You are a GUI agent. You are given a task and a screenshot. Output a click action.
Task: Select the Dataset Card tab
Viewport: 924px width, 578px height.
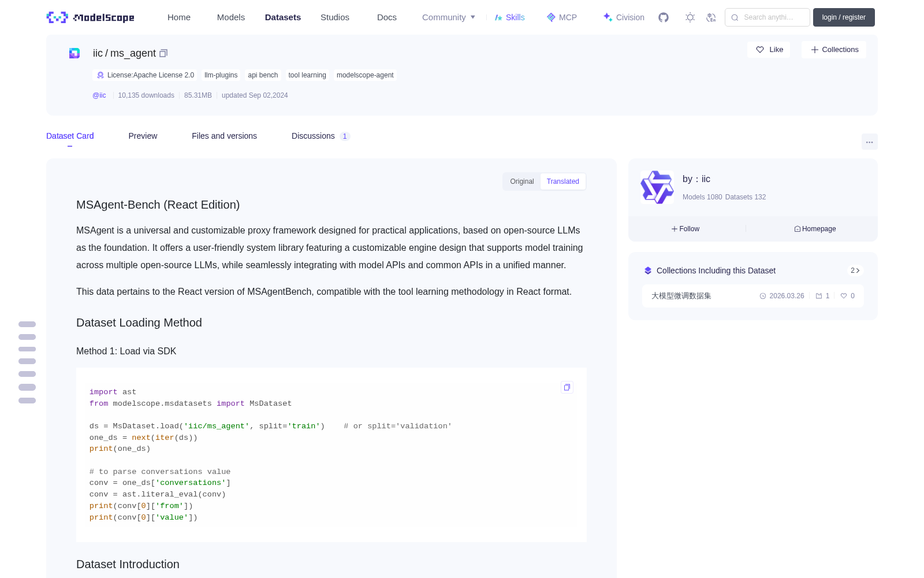tap(70, 136)
